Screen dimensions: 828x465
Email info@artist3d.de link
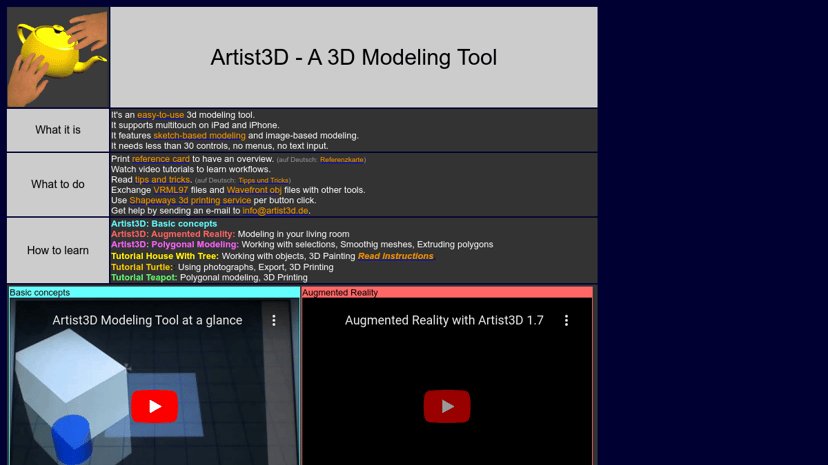pyautogui.click(x=275, y=211)
